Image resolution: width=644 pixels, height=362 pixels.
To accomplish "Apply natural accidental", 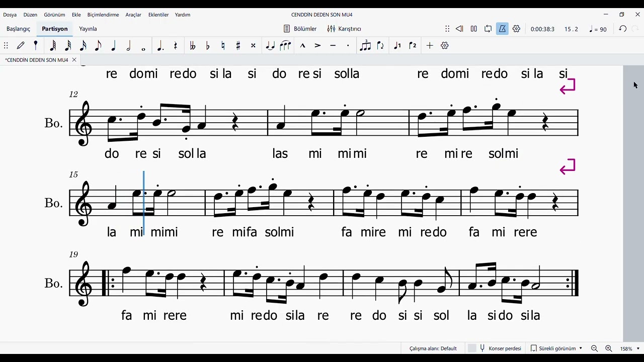I will (223, 45).
